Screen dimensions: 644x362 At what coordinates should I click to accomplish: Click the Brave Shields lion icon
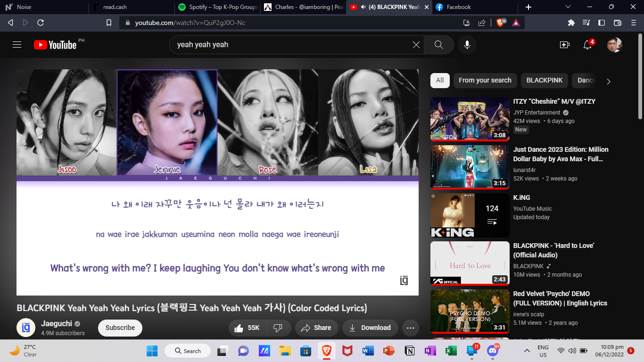501,23
